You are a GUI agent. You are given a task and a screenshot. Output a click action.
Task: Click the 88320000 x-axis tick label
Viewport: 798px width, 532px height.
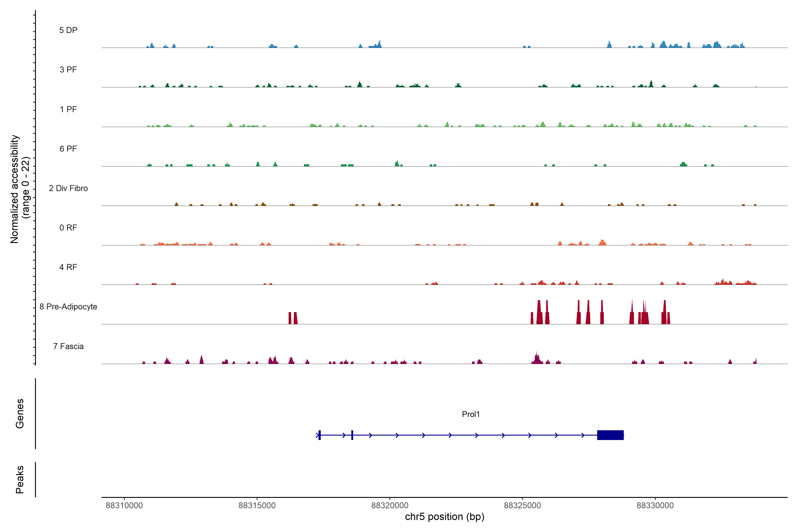point(389,505)
